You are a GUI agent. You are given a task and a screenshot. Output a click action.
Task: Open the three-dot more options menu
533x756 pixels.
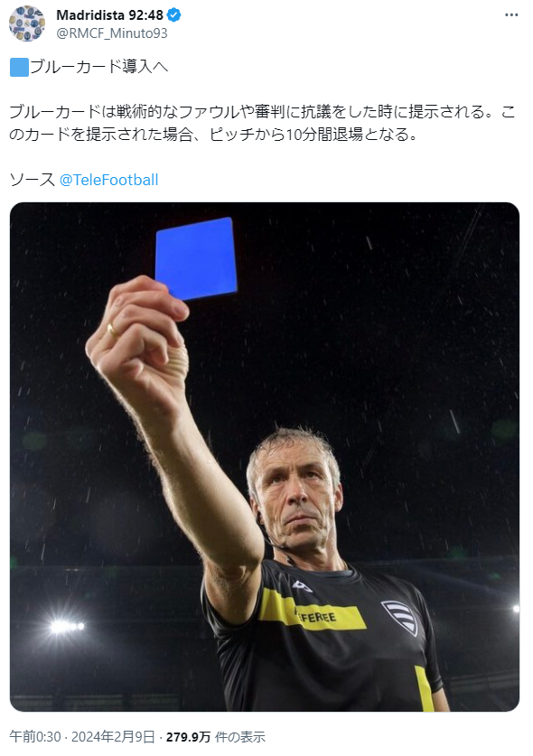pos(511,15)
